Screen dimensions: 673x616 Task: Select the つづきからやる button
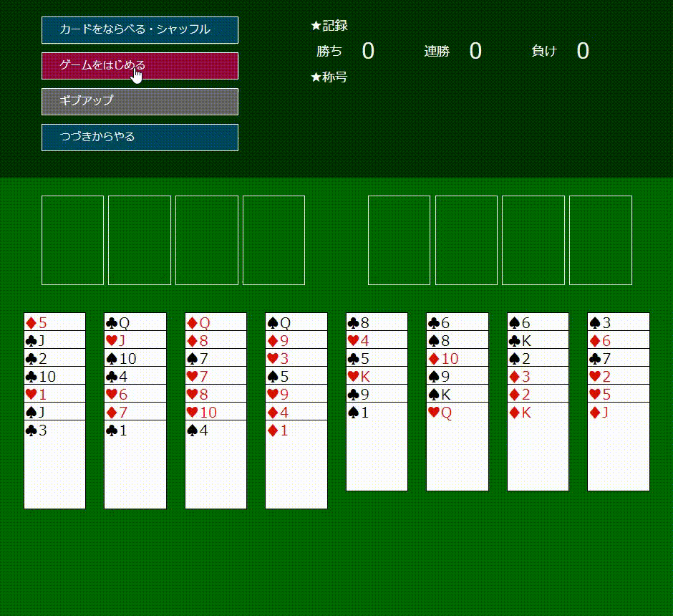click(140, 137)
